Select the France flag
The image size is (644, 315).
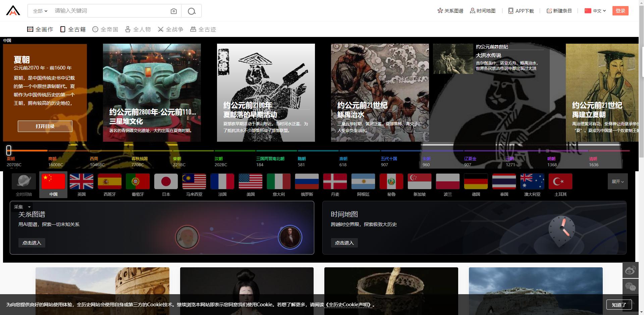[222, 182]
